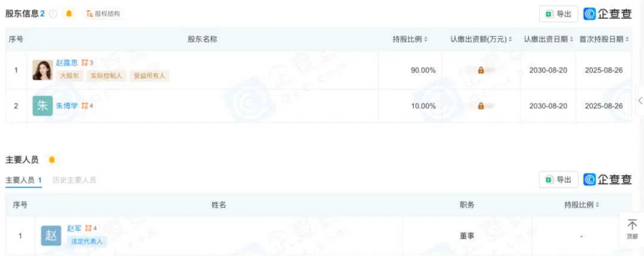Select the 主要人员 1 tab
644x256 pixels.
point(23,180)
